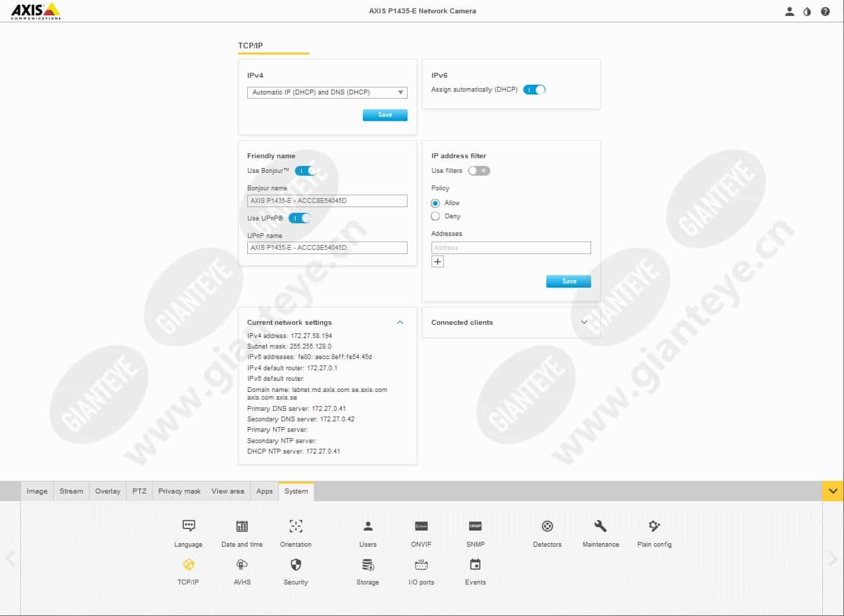Select the TCP/IP settings icon
The width and height of the screenshot is (844, 616).
pos(188,564)
